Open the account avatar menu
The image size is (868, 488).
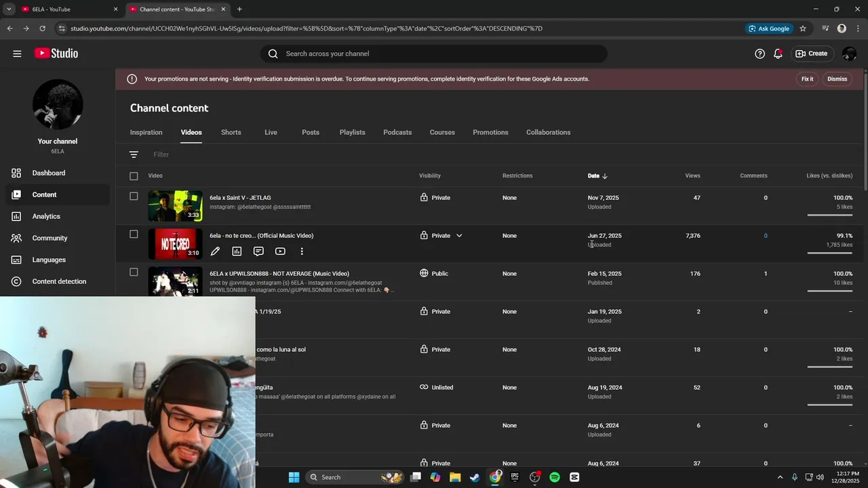849,54
